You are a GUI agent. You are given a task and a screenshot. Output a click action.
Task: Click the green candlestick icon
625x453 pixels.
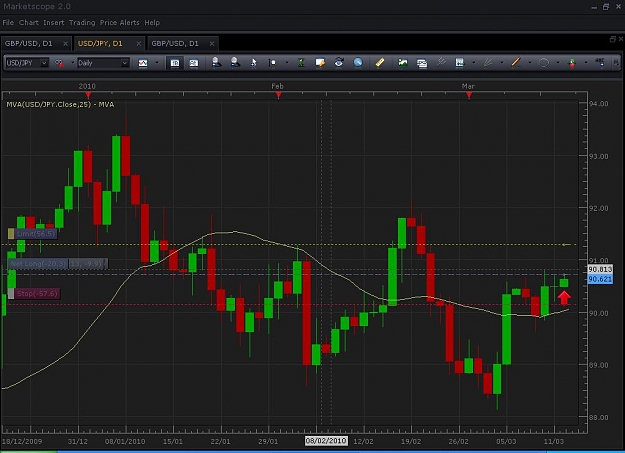coord(301,63)
